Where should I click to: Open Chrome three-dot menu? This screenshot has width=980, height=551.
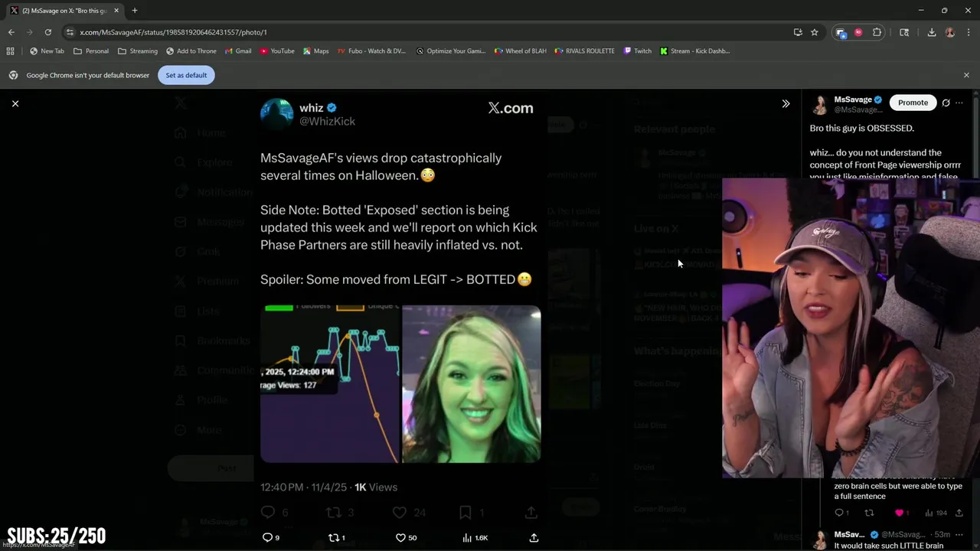[967, 32]
